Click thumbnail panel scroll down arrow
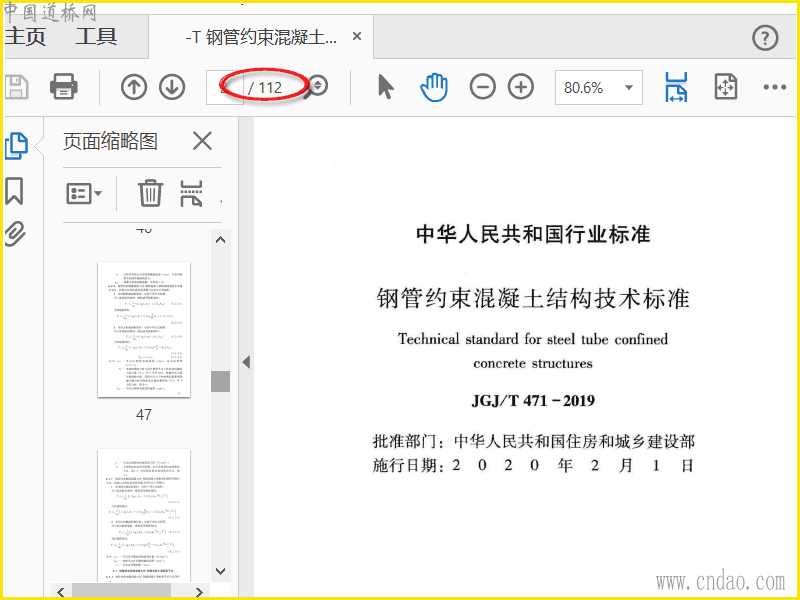 [220, 571]
